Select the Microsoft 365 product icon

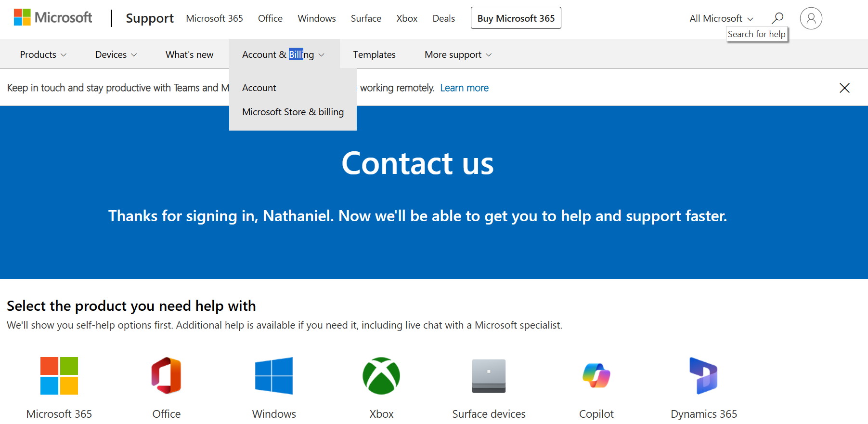tap(59, 376)
